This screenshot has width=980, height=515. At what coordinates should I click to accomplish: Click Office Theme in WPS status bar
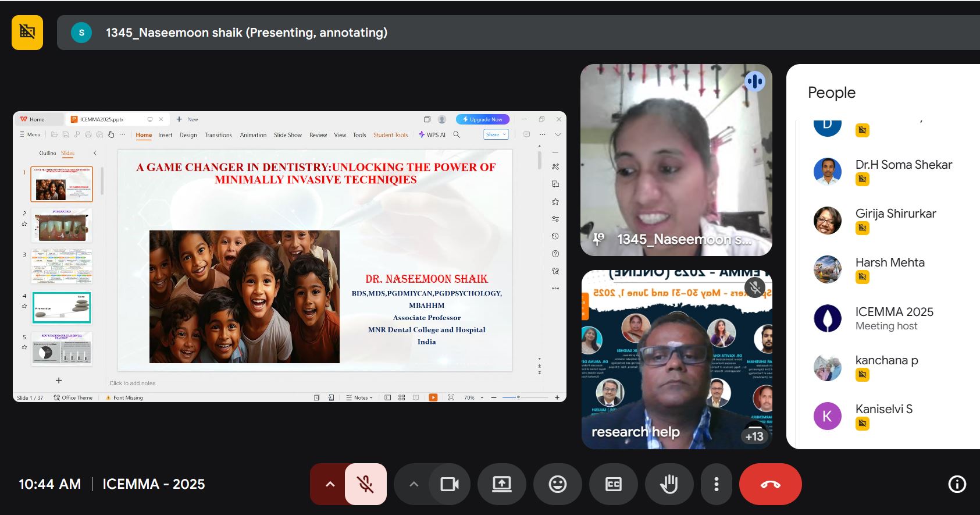click(73, 398)
